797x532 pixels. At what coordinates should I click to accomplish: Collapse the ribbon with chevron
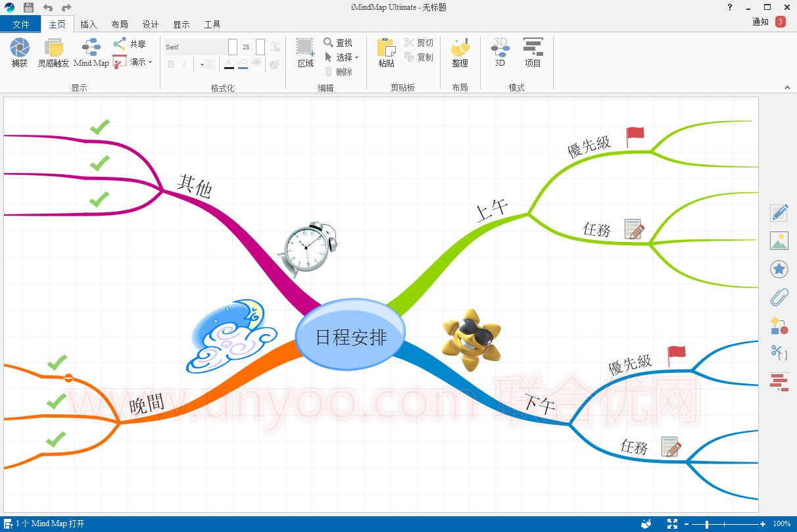tap(787, 87)
